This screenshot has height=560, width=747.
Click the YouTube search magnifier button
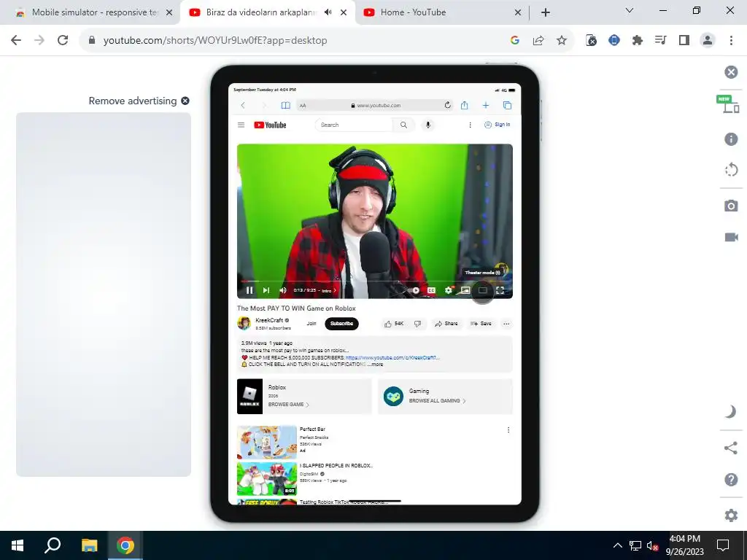pos(403,125)
